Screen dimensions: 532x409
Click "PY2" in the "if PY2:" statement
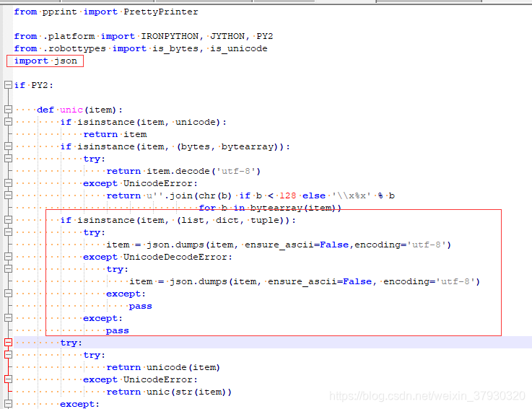click(x=40, y=85)
